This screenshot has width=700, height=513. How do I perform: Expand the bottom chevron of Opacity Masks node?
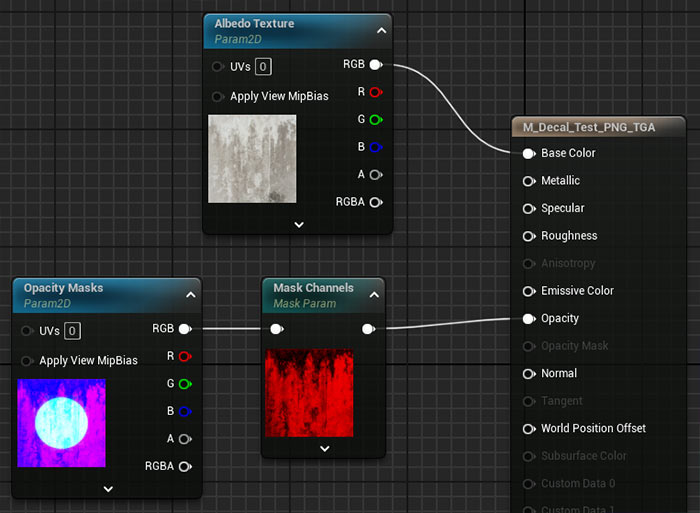click(x=108, y=489)
